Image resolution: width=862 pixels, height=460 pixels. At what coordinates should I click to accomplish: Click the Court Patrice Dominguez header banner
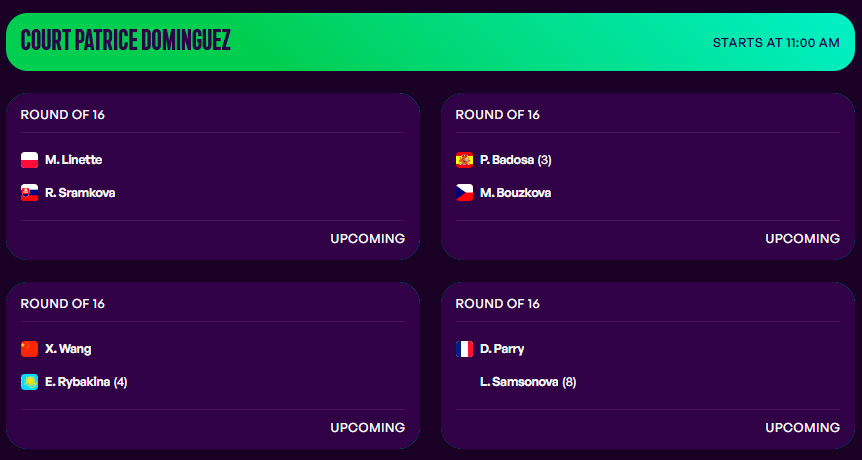(x=430, y=42)
